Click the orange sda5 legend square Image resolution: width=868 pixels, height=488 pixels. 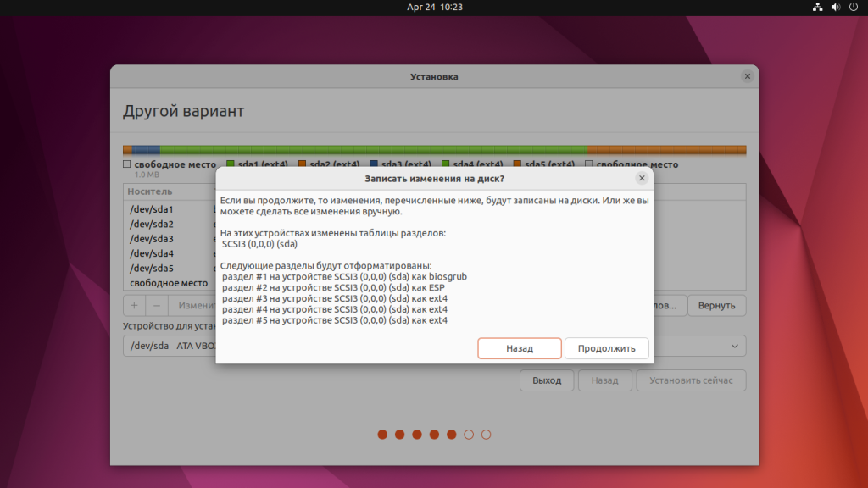(517, 164)
